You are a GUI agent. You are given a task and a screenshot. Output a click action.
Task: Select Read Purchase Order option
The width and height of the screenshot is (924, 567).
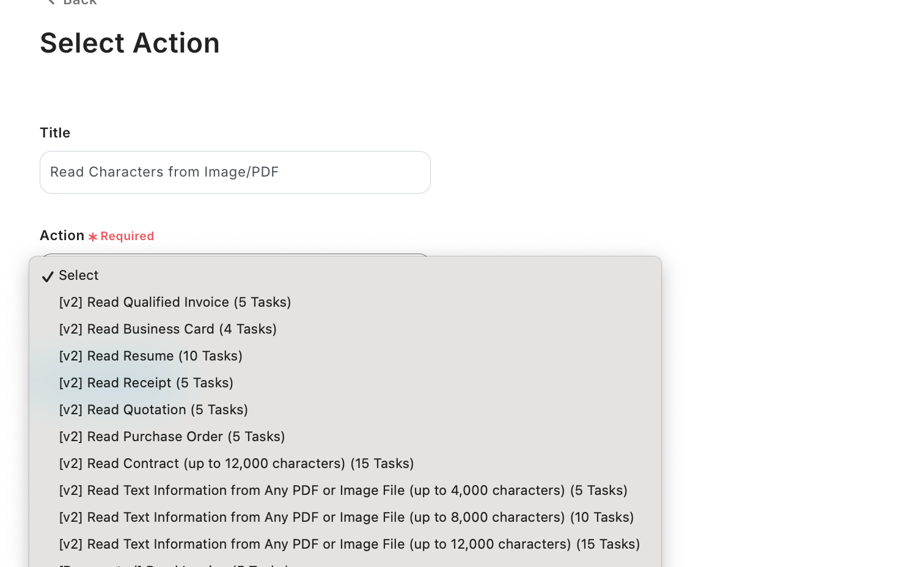[x=172, y=437]
